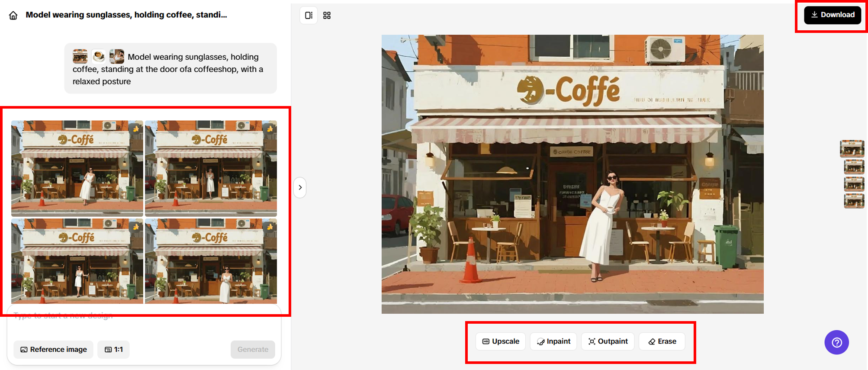Select the Erase tool
Viewport: 868px width, 370px height.
662,341
